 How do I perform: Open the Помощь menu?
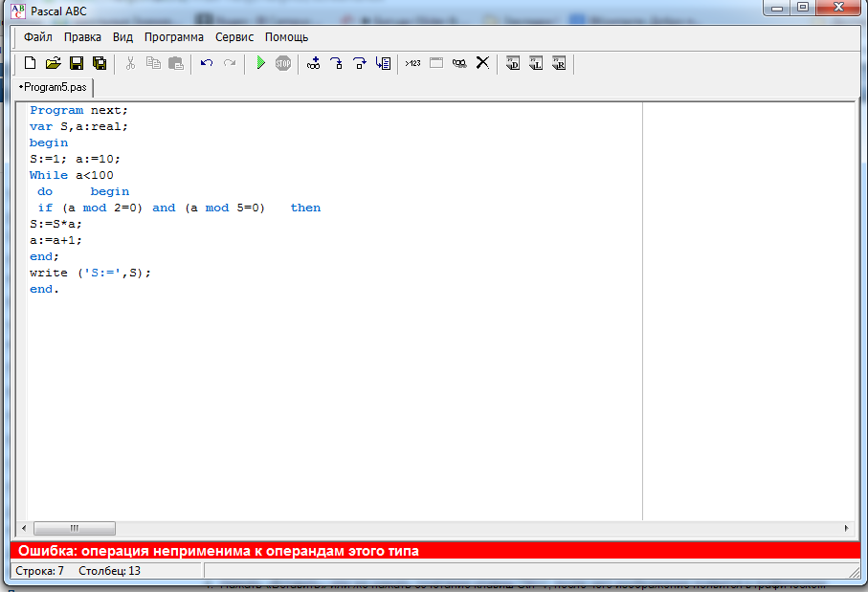(x=286, y=37)
